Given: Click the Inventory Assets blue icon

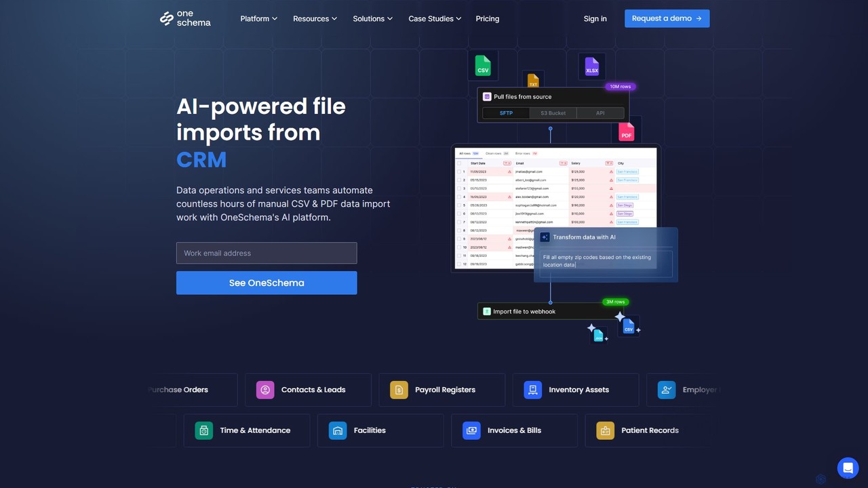Looking at the screenshot, I should 533,390.
